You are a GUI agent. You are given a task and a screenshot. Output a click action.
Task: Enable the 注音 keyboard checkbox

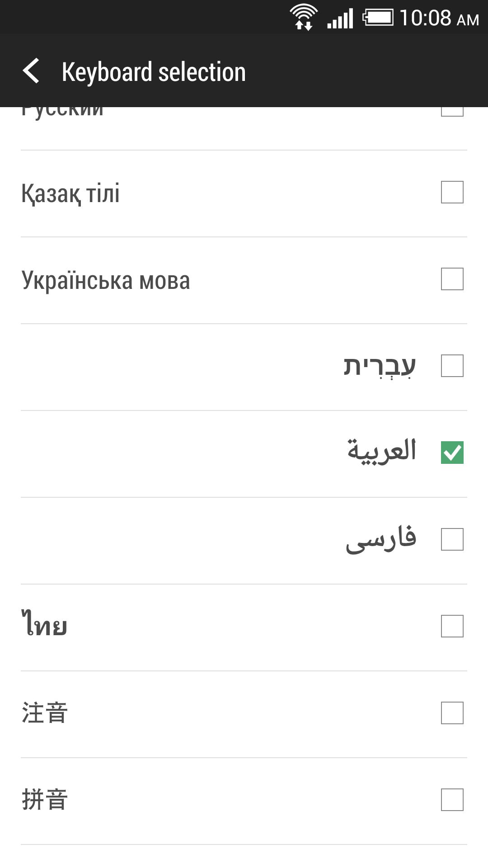pos(452,713)
